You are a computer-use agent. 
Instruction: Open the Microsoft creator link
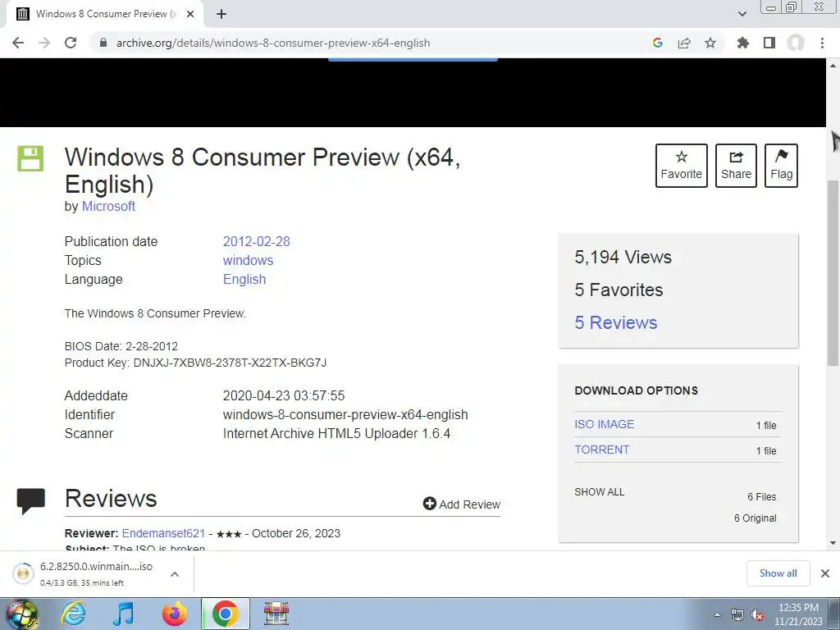[108, 206]
